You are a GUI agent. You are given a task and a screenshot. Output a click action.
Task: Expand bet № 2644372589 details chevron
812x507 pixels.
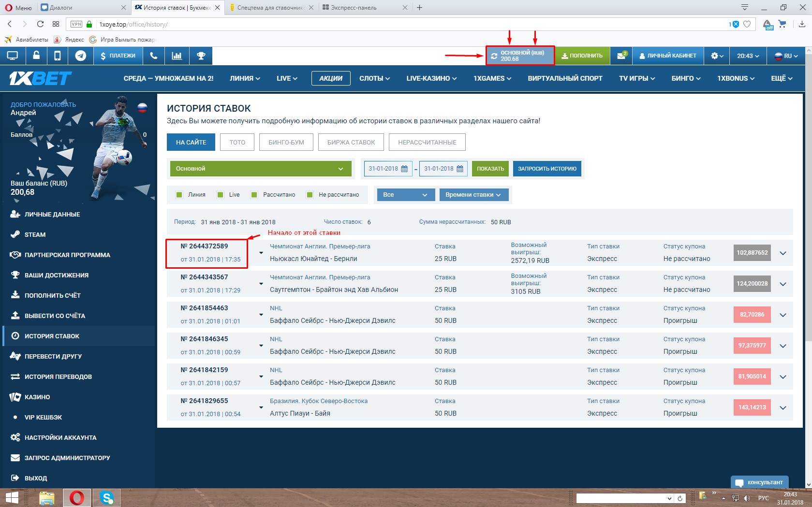(x=783, y=253)
